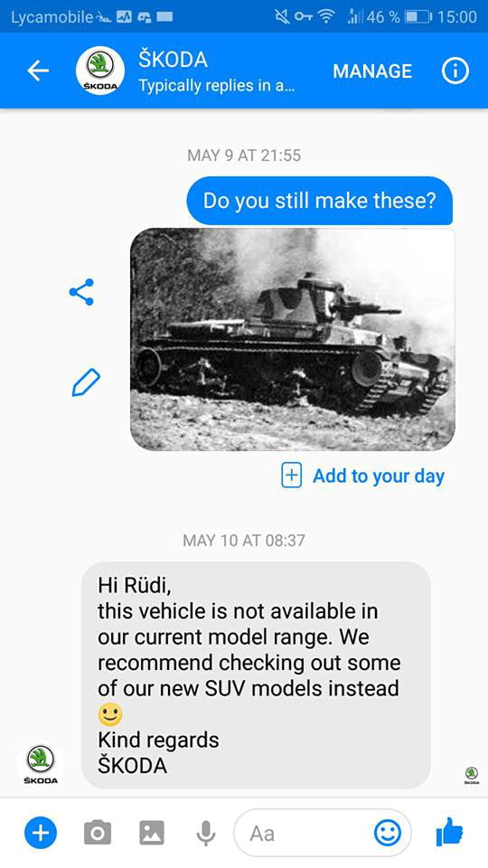488x868 pixels.
Task: Share the tank photo
Action: click(x=81, y=292)
